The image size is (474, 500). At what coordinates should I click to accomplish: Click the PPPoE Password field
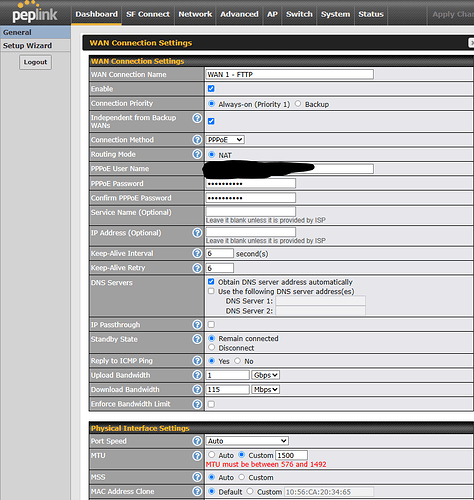point(251,183)
